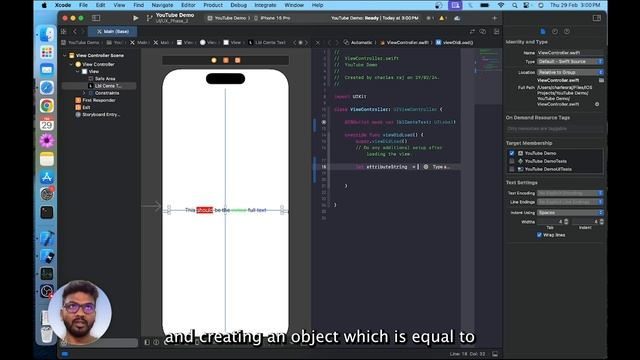This screenshot has width=640, height=360.
Task: Close the assistant editor with the X
Action: pos(318,42)
